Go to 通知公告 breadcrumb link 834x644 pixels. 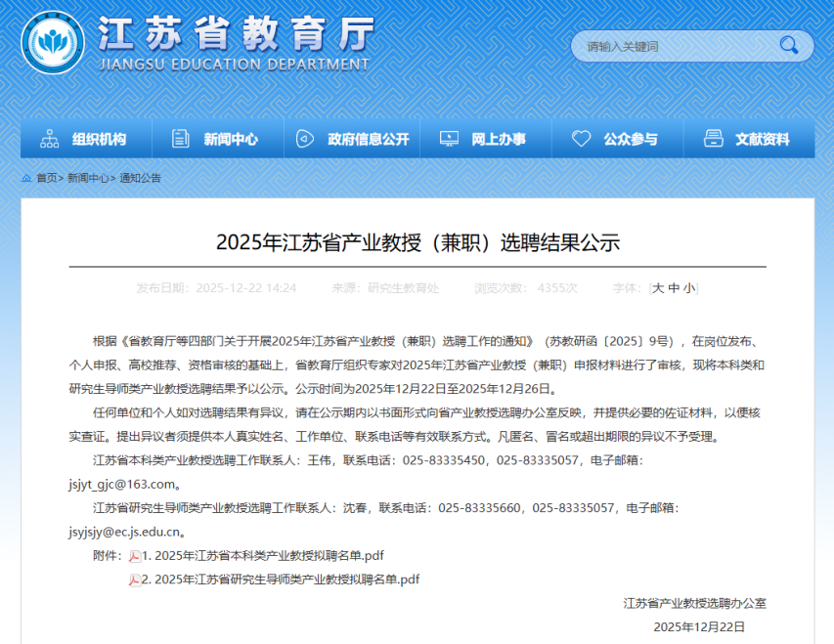[141, 178]
